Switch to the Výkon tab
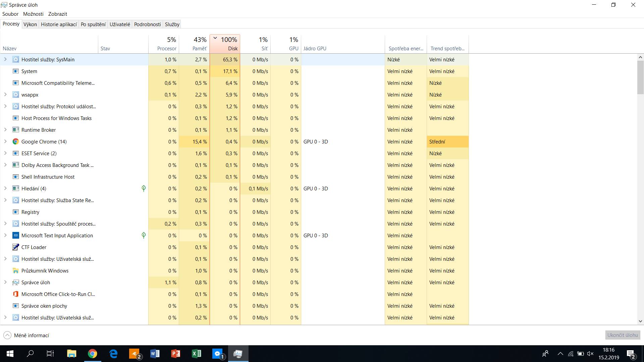 [30, 24]
